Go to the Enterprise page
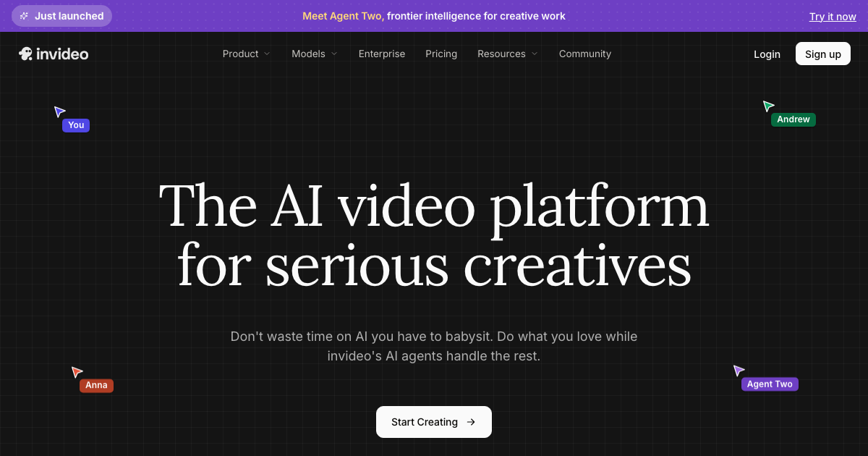Screen dimensions: 868x456 point(382,54)
